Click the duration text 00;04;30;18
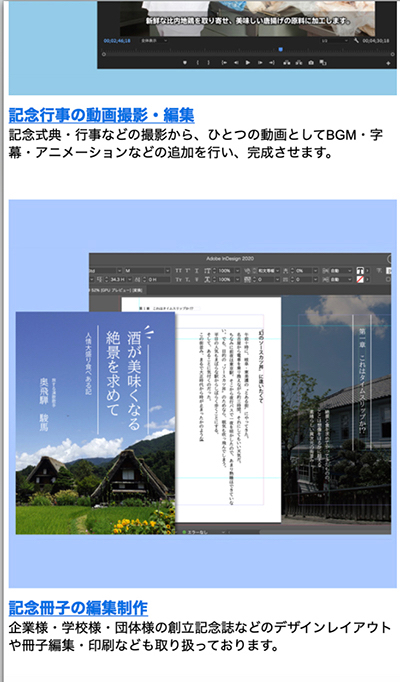The image size is (400, 682). pos(376,41)
